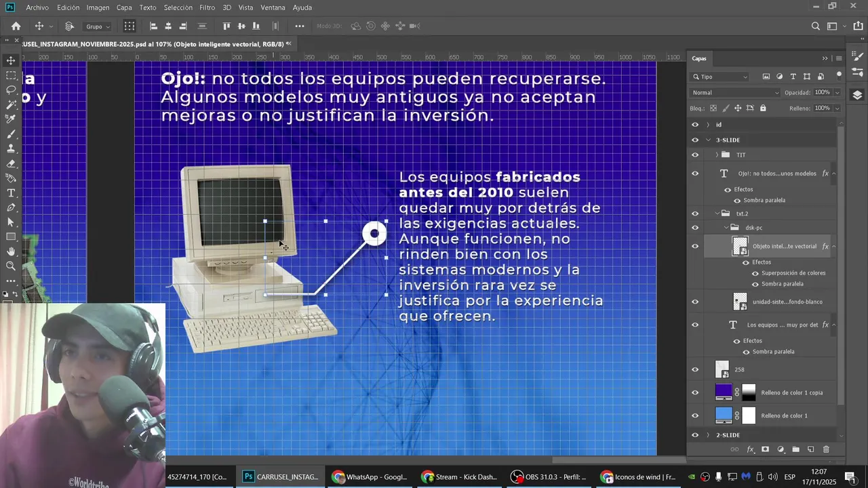Toggle the layer filtering on/off switch
The height and width of the screenshot is (488, 868).
coord(839,75)
